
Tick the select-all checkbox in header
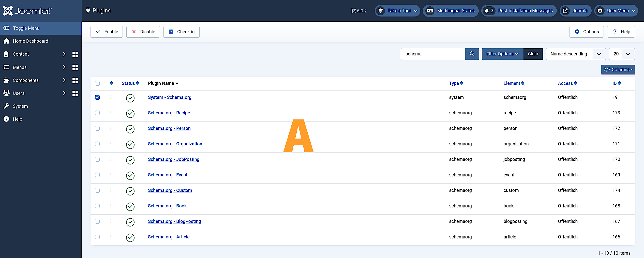click(97, 83)
